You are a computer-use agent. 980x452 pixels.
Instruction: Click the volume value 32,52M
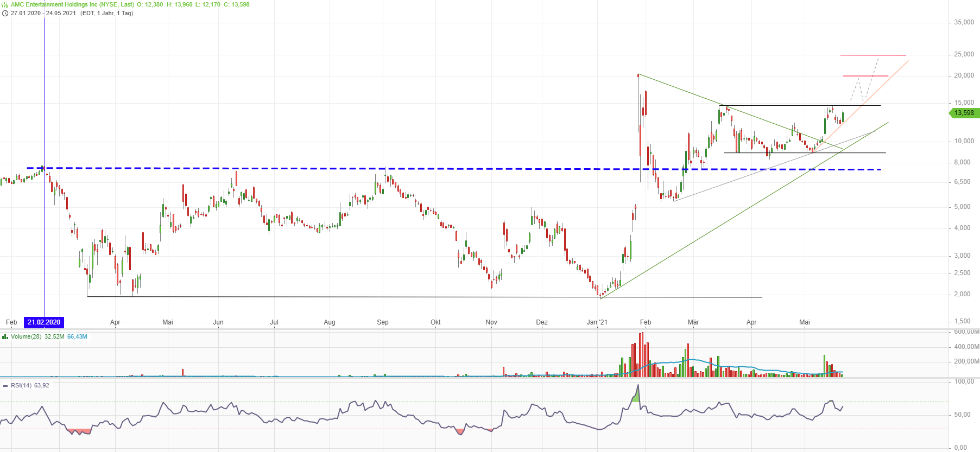click(x=54, y=337)
